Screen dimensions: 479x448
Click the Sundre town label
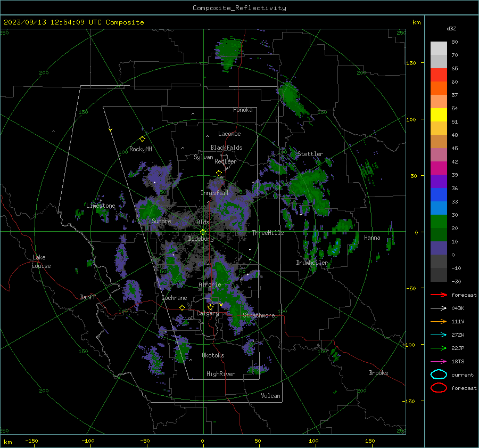point(161,221)
